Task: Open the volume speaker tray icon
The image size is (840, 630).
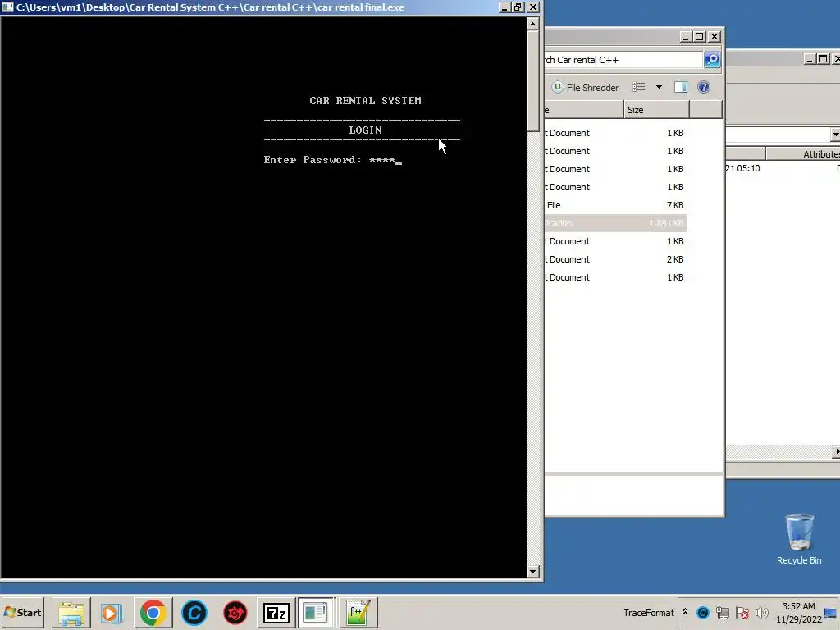Action: (x=761, y=612)
